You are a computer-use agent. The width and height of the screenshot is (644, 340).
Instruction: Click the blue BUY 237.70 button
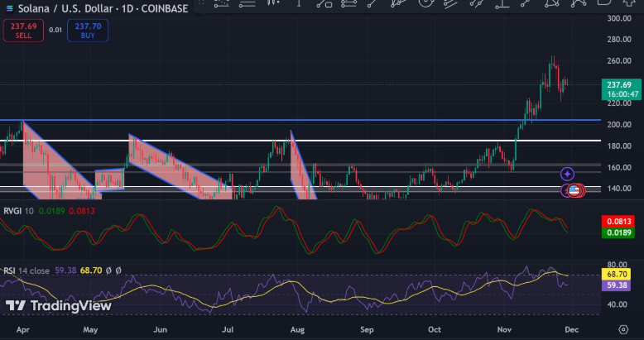pyautogui.click(x=88, y=31)
